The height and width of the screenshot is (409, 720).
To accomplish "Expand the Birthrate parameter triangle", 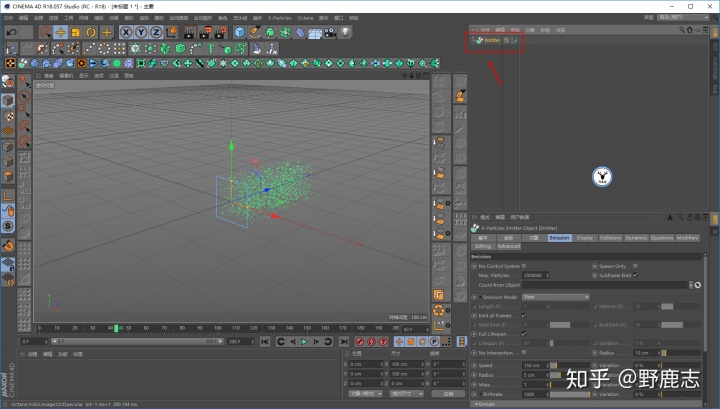I will [x=480, y=394].
